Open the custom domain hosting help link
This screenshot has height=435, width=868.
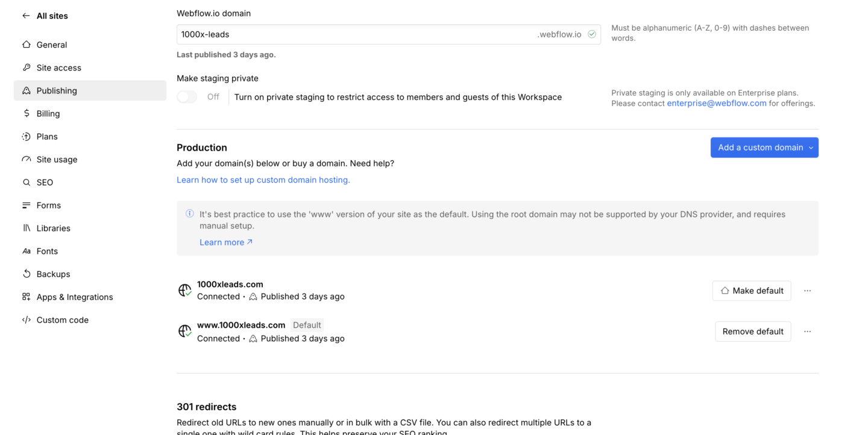point(263,180)
